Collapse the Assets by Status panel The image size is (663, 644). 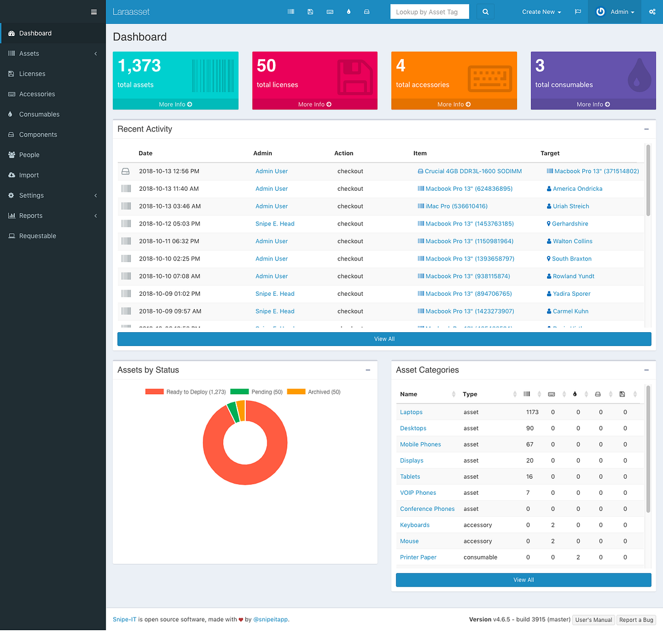(367, 370)
